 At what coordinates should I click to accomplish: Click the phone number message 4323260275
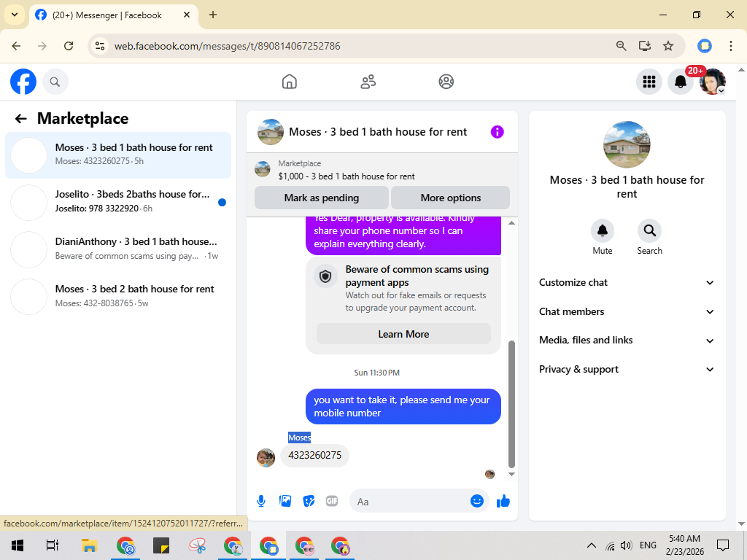point(315,455)
